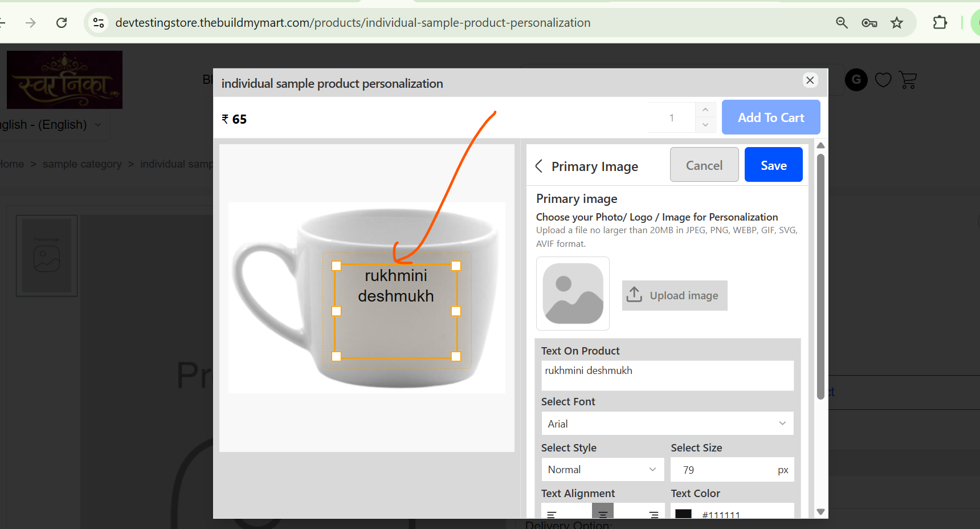Viewport: 980px width, 529px height.
Task: Upload an image for personalization
Action: pos(675,295)
